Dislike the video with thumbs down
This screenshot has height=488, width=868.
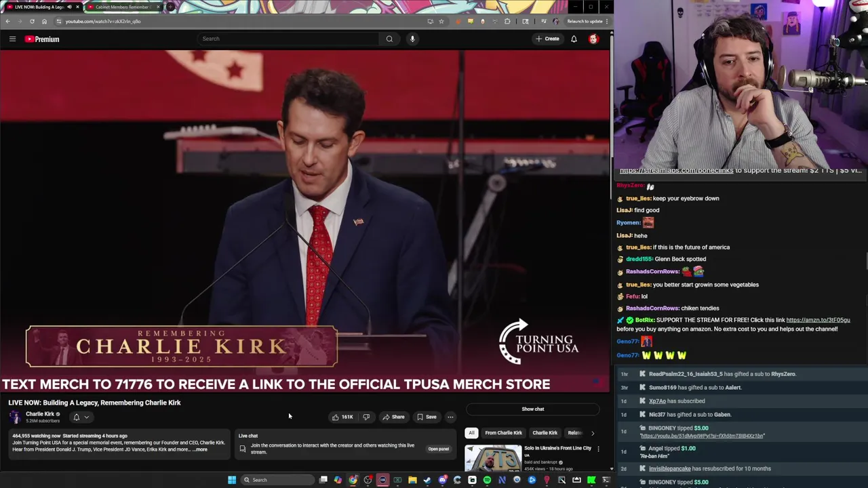[366, 417]
